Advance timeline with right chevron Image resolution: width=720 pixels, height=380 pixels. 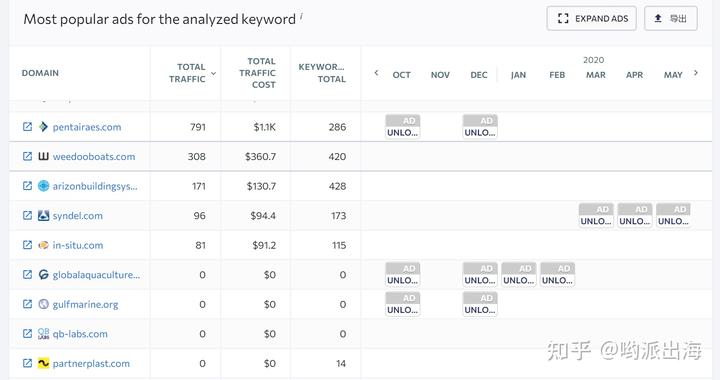[x=696, y=73]
